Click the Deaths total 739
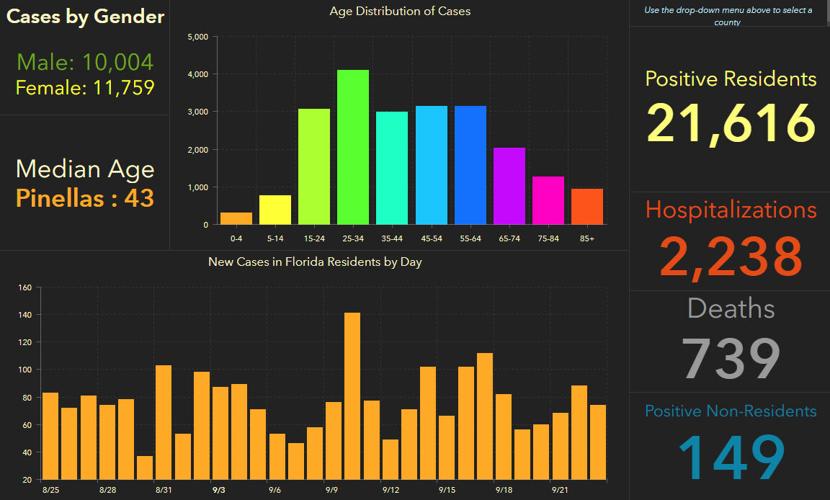This screenshot has height=500, width=830. pyautogui.click(x=731, y=357)
